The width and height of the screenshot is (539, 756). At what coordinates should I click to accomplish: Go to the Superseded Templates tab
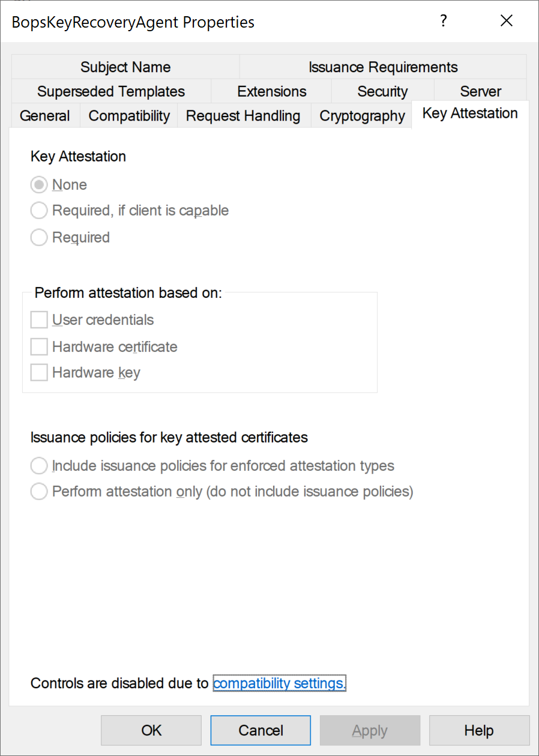point(111,92)
